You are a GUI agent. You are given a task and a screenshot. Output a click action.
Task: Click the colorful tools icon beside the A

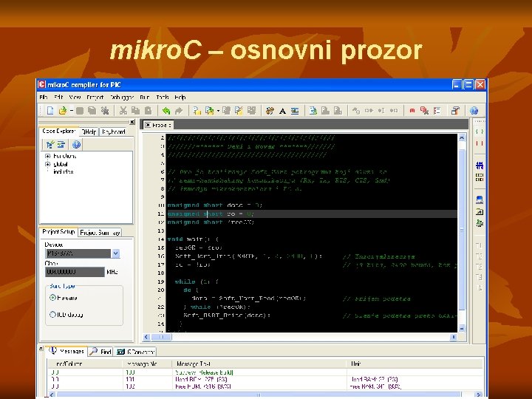(x=270, y=111)
